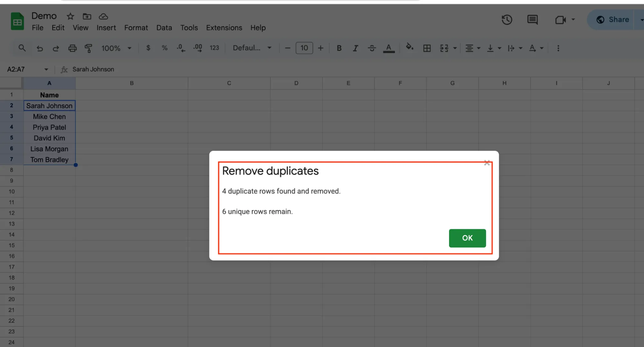Apply percent format
This screenshot has width=644, height=347.
(165, 48)
